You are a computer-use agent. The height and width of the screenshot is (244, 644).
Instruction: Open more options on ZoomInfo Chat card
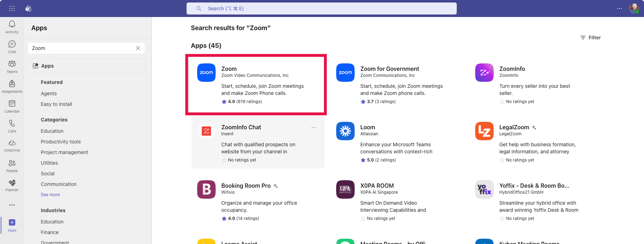(313, 127)
